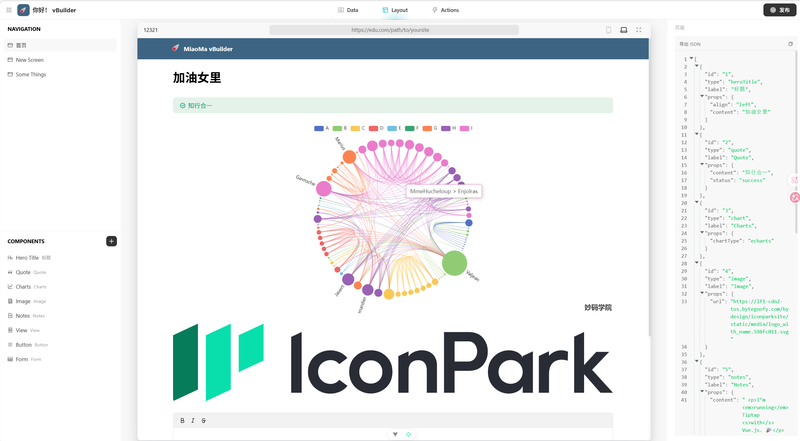Click the IconPark logo image
Viewport: 800px width, 441px height.
(393, 362)
